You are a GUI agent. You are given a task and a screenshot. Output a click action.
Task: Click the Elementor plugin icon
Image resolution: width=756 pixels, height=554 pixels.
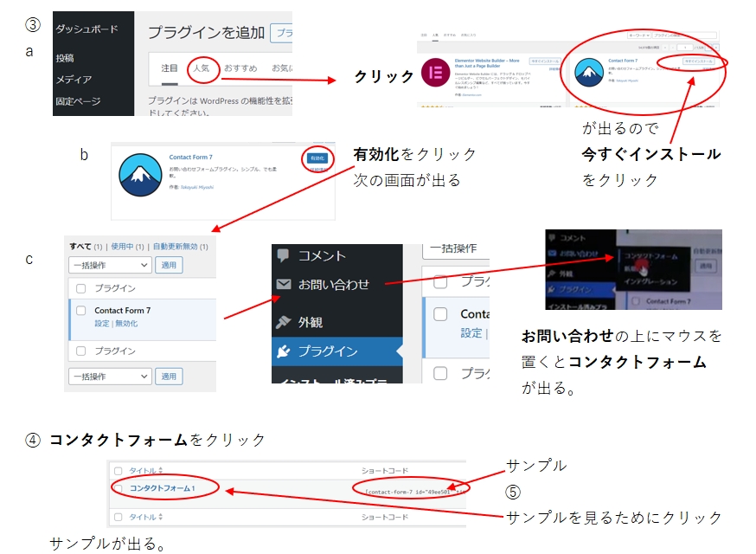click(435, 73)
